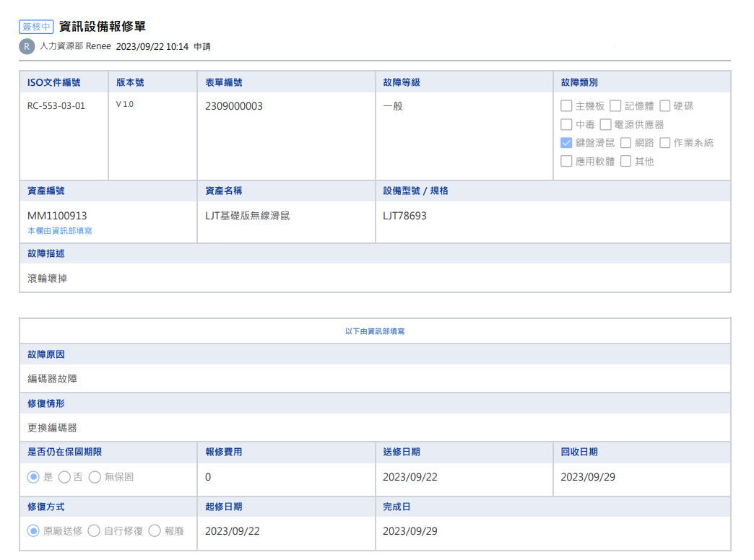This screenshot has width=754, height=560.
Task: Click the 以下由資訊部填寫 notice
Action: point(375,331)
